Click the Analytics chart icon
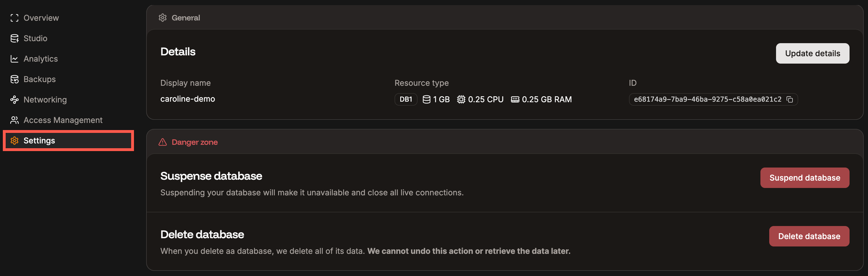This screenshot has width=868, height=276. [14, 59]
